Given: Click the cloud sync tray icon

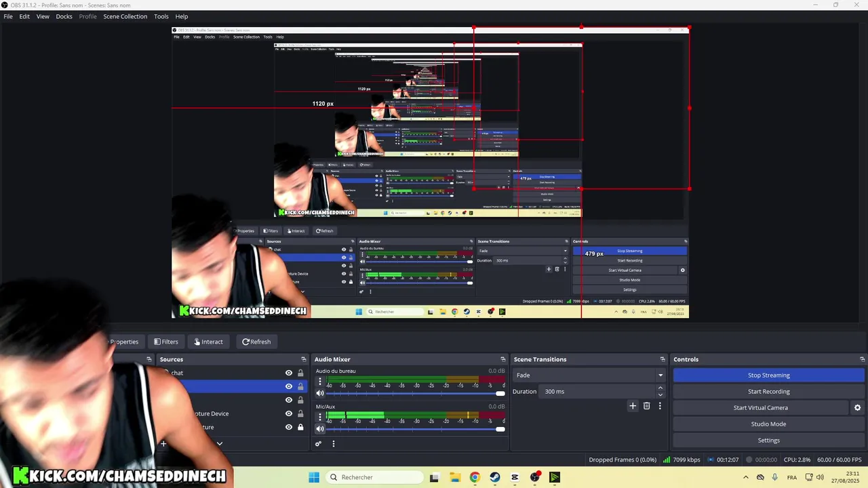Looking at the screenshot, I should tap(760, 477).
